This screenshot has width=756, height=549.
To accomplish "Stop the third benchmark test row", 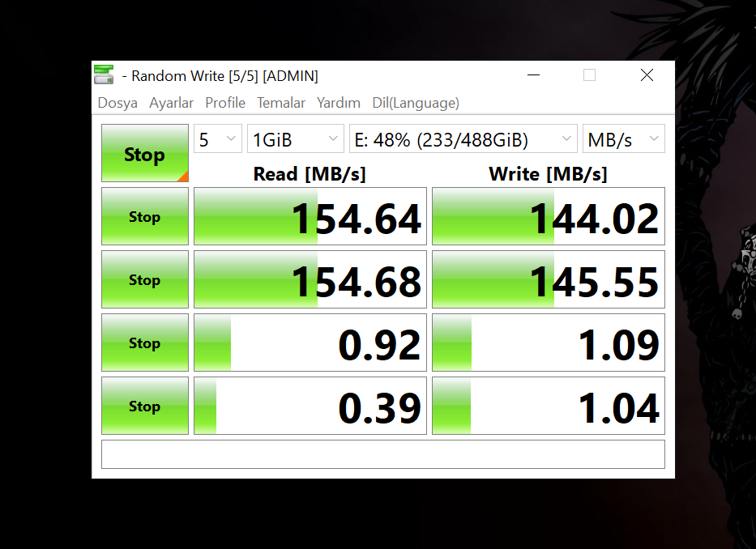I will [x=144, y=343].
